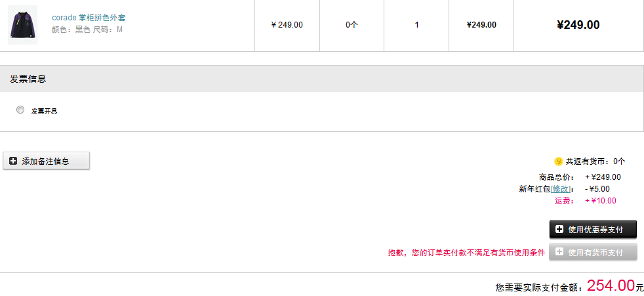Screen dimensions: 644x296
Task: Click the plus icon on 使用有货币支付
Action: [559, 252]
